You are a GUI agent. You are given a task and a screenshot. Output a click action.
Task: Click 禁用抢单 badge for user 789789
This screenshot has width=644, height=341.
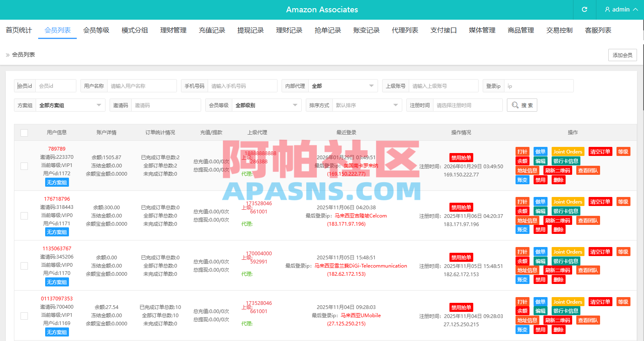pos(461,158)
